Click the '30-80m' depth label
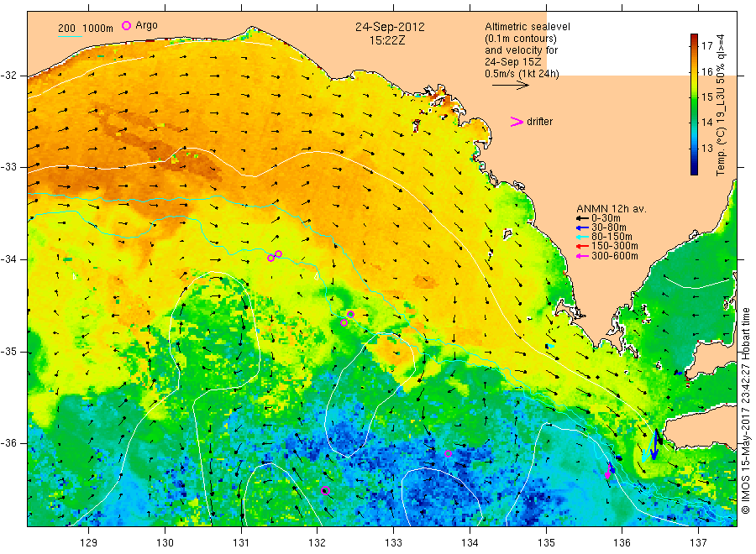This screenshot has width=756, height=554. pyautogui.click(x=608, y=227)
